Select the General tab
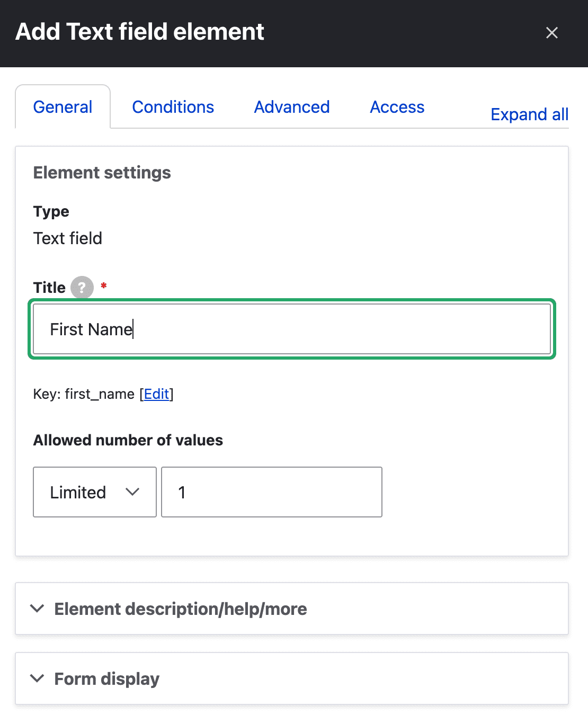Image resolution: width=588 pixels, height=715 pixels. (63, 106)
